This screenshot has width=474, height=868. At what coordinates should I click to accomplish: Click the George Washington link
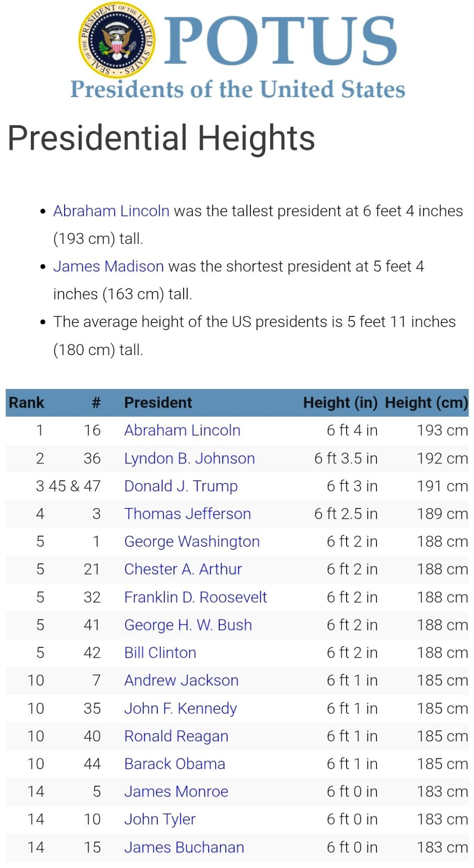[x=192, y=541]
